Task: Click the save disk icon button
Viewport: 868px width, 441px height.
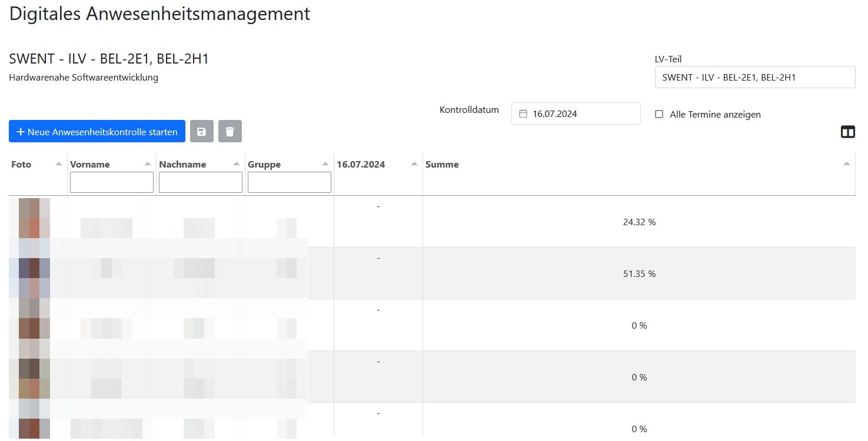Action: (201, 132)
